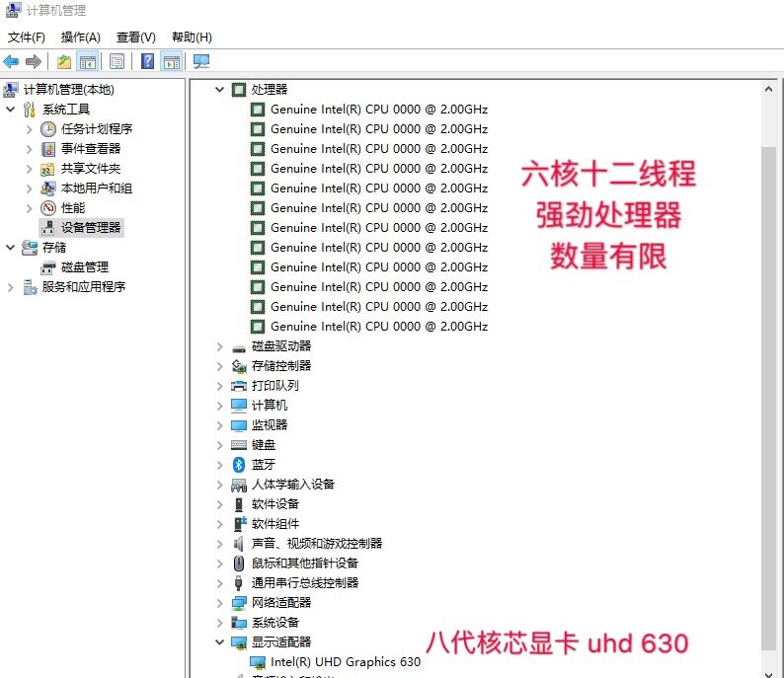This screenshot has width=784, height=678.
Task: Select 任务计划程序 clock icon
Action: [x=48, y=129]
